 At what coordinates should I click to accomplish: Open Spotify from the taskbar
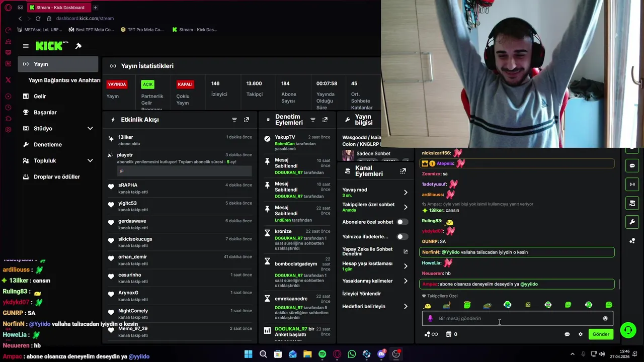(322, 354)
